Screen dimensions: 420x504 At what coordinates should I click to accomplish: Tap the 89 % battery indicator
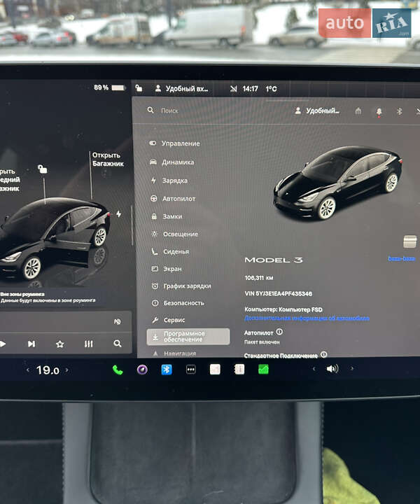[x=108, y=87]
